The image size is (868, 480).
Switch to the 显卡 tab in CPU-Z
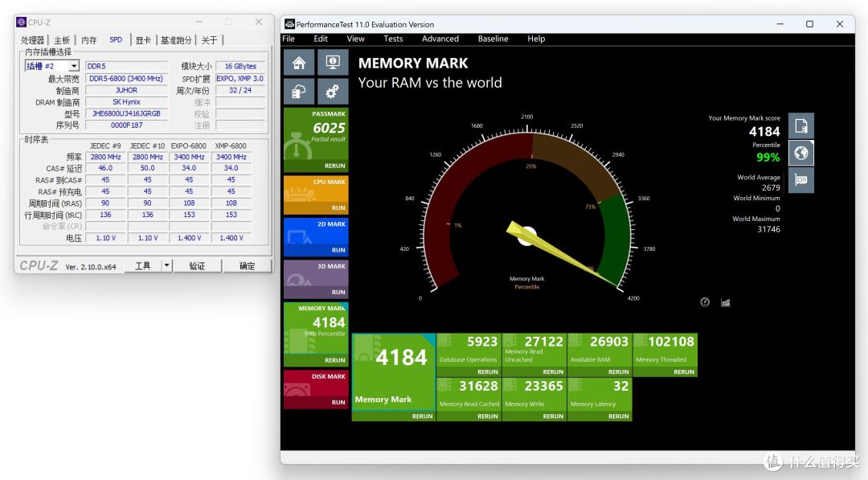(143, 40)
